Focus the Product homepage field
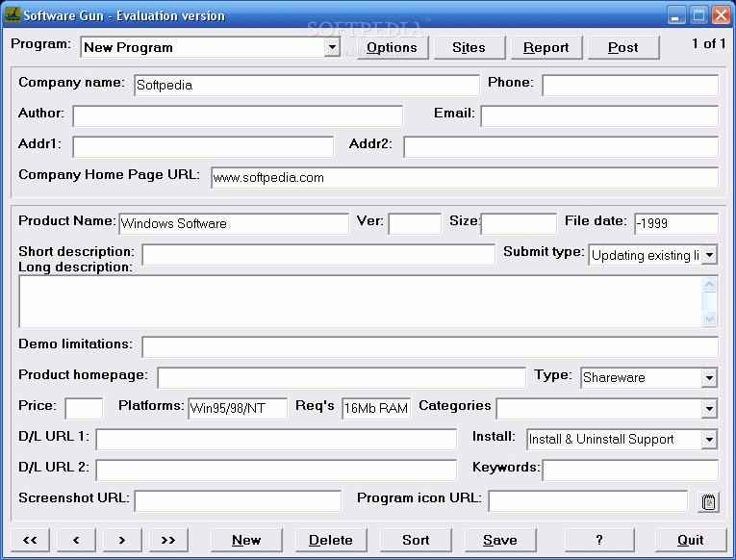Screen dimensions: 736x560 click(342, 378)
